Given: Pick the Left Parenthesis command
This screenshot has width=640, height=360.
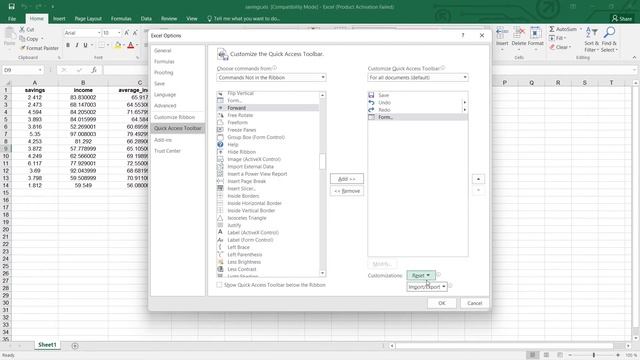Looking at the screenshot, I should coord(268,255).
